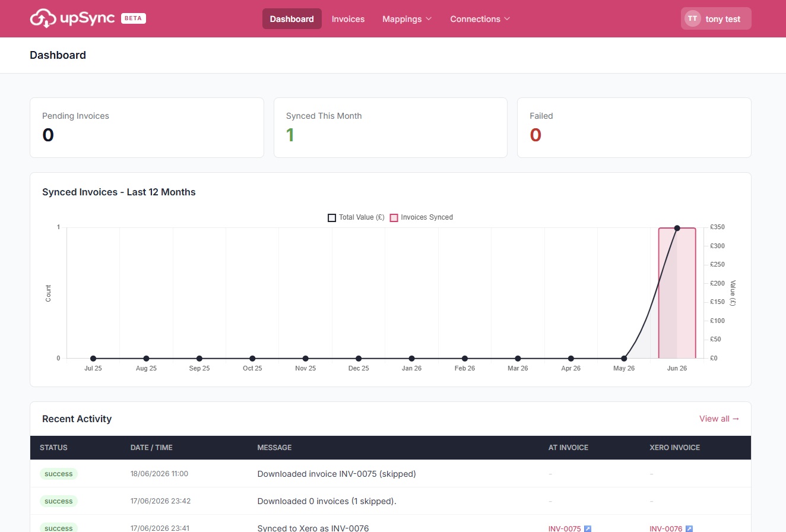Click the upSync cloud logo icon
This screenshot has height=532, width=786.
[x=43, y=18]
